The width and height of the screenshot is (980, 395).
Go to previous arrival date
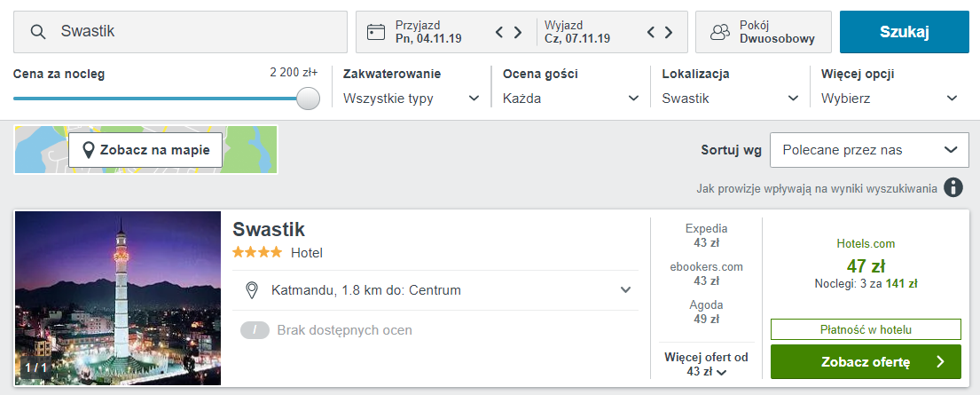499,33
